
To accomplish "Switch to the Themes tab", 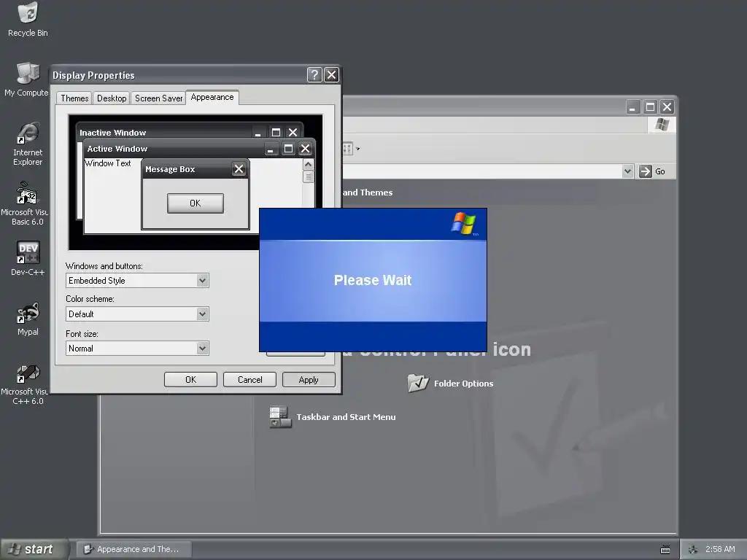I will point(74,98).
